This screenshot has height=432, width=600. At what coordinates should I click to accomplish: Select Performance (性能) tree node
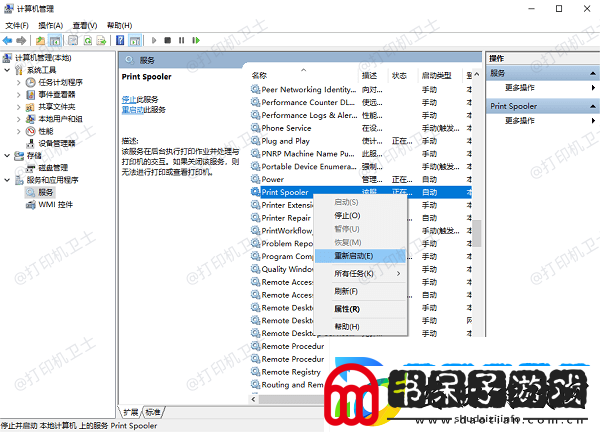(46, 131)
